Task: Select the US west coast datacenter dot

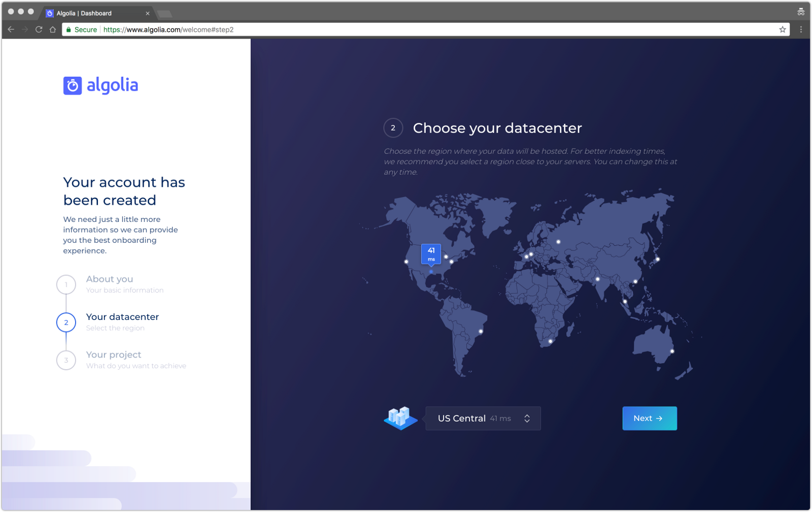Action: pyautogui.click(x=406, y=262)
